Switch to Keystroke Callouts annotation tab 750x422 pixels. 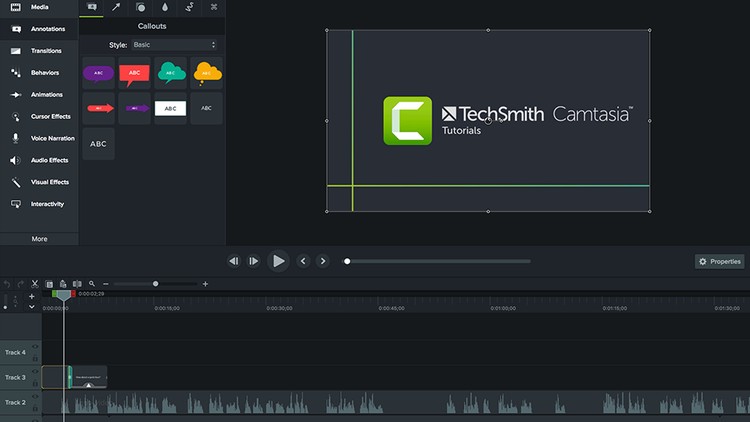point(214,7)
